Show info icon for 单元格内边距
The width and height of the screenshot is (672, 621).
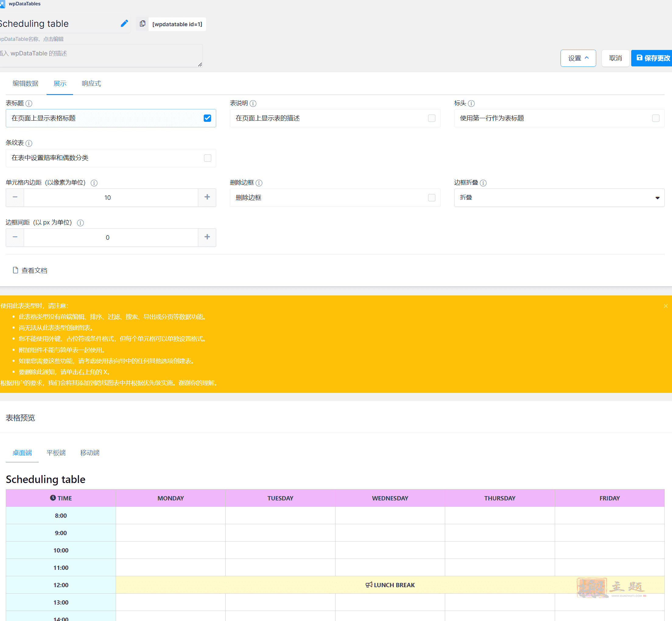point(94,183)
